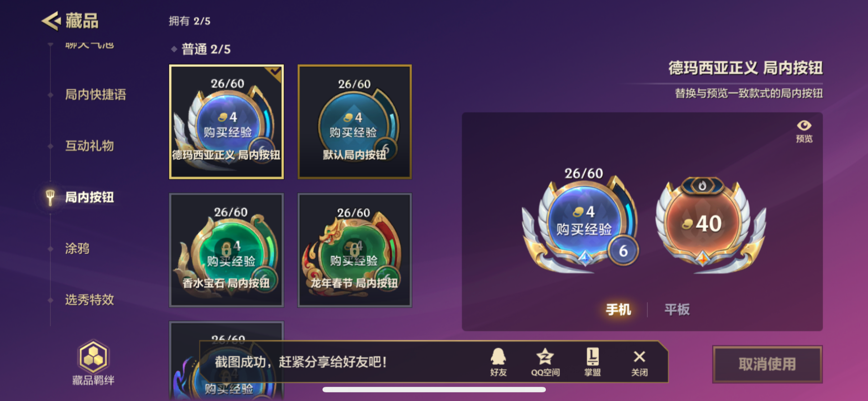Share screenshot to 好友 via QQ icon

pos(498,362)
